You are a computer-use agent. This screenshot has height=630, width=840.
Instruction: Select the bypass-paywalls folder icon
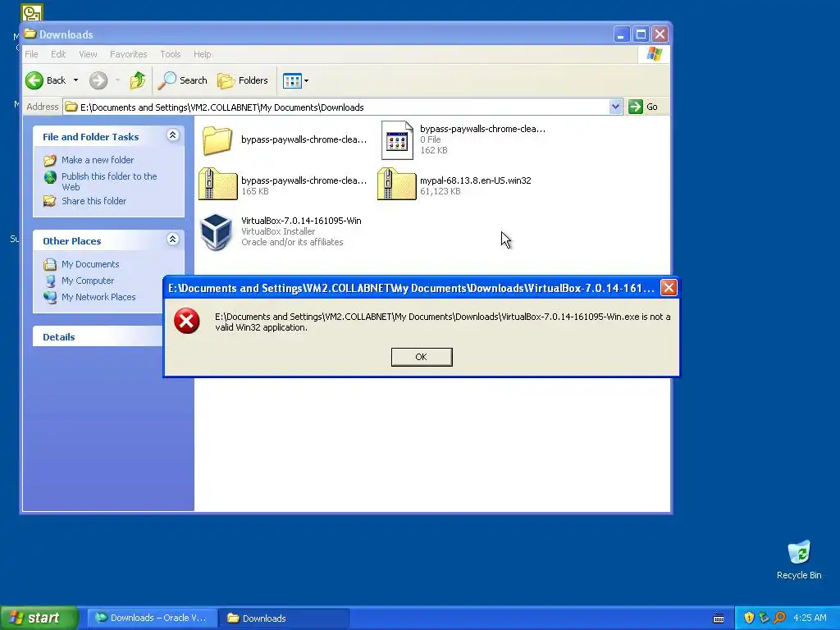217,140
